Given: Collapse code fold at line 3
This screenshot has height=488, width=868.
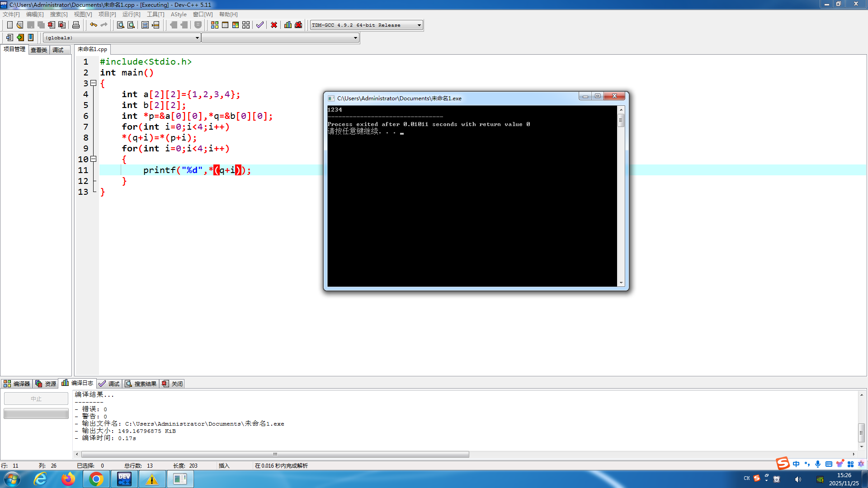Looking at the screenshot, I should pyautogui.click(x=94, y=83).
